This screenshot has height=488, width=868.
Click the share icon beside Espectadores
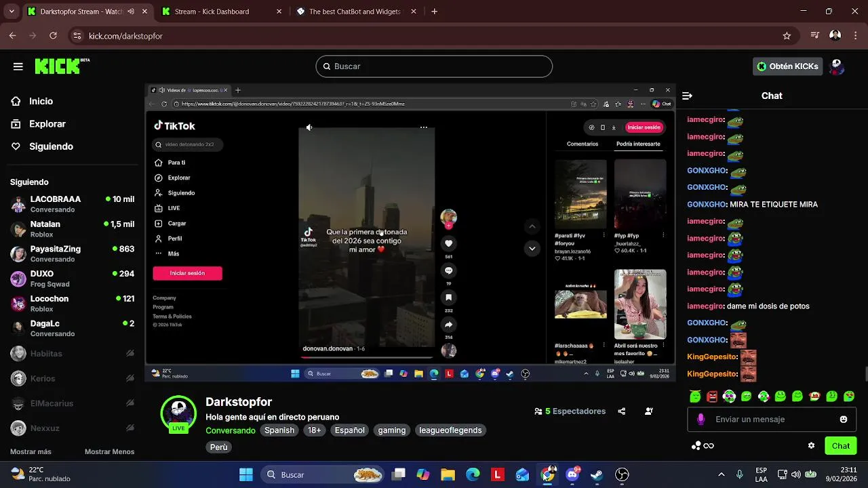point(622,411)
